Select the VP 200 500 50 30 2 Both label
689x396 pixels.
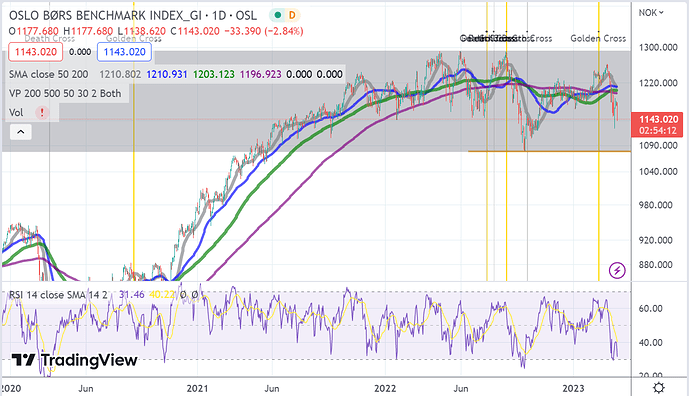[x=65, y=94]
